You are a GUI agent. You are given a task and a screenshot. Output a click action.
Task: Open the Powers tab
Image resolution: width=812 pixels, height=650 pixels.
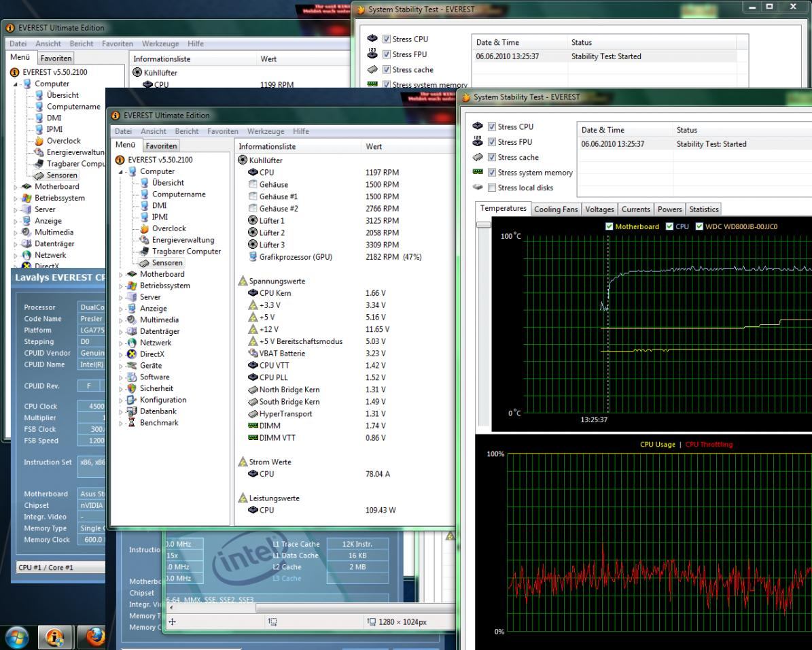(669, 209)
